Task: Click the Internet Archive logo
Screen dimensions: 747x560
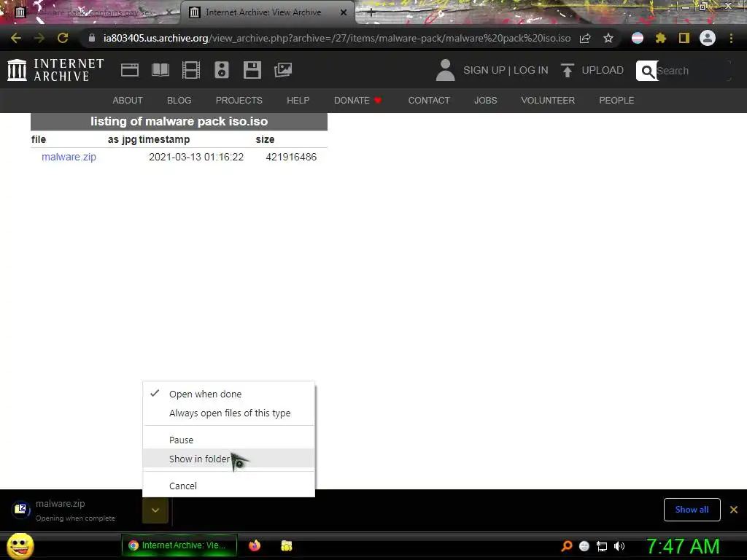Action: pos(55,70)
